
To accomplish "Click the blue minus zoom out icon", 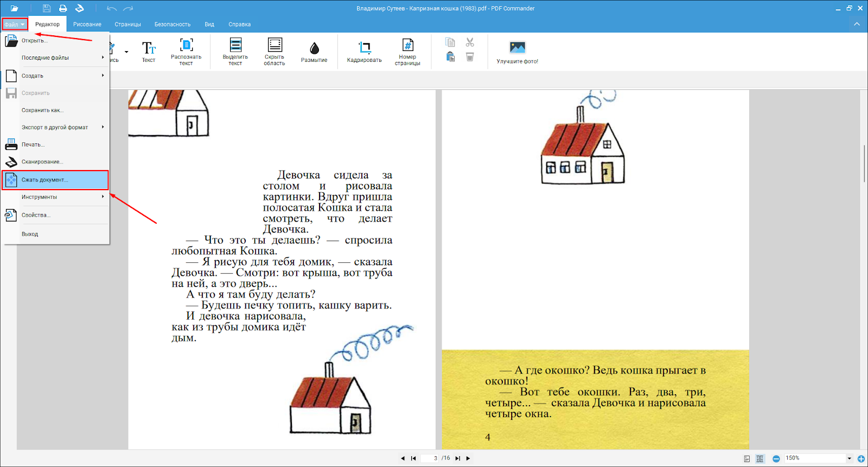I will tap(776, 459).
